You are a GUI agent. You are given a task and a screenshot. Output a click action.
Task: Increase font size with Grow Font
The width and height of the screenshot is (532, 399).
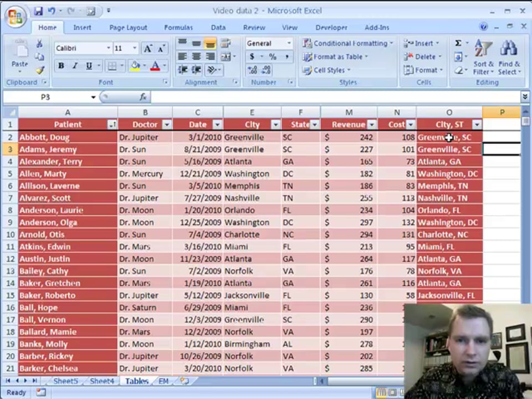(x=147, y=49)
